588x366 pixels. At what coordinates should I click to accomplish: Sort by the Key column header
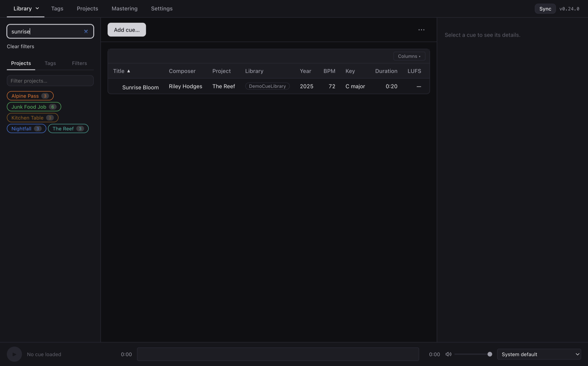[350, 71]
